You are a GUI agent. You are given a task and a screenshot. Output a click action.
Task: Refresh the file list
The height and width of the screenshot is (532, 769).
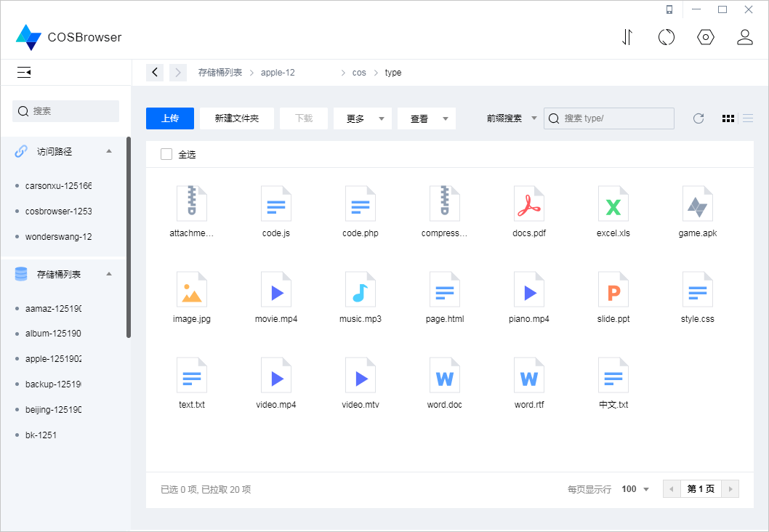coord(698,118)
